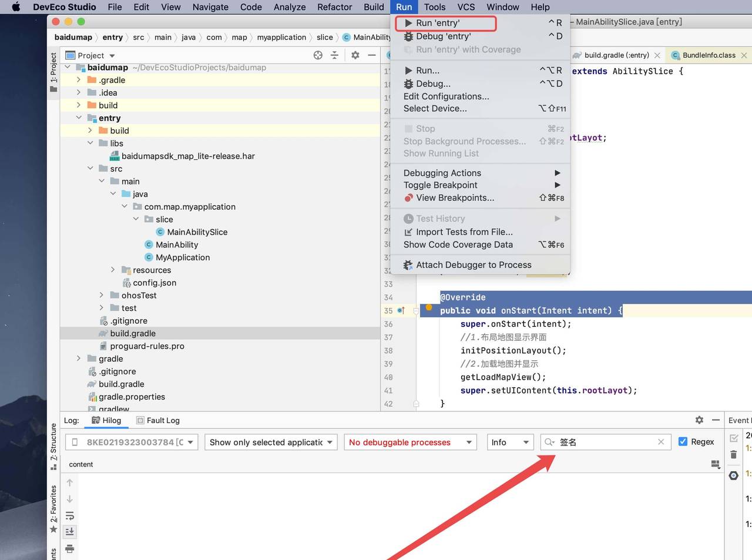Open No debuggable processes dropdown

click(x=410, y=442)
